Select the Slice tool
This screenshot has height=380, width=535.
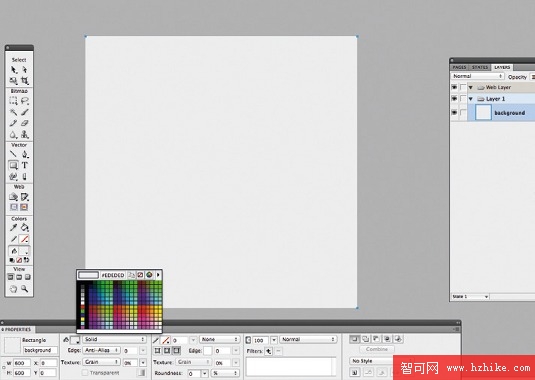coord(25,197)
